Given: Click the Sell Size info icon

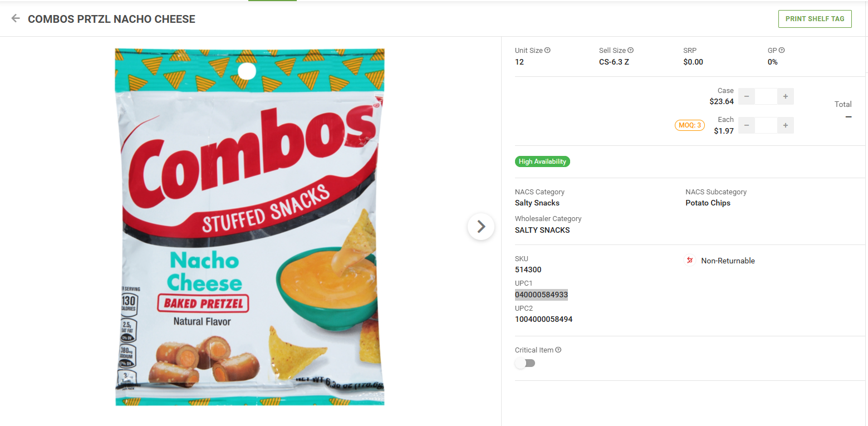Looking at the screenshot, I should coord(631,50).
